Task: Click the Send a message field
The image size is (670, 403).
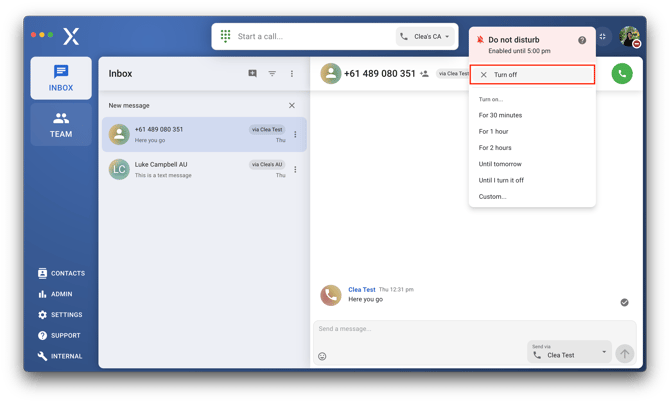Action: (420, 329)
